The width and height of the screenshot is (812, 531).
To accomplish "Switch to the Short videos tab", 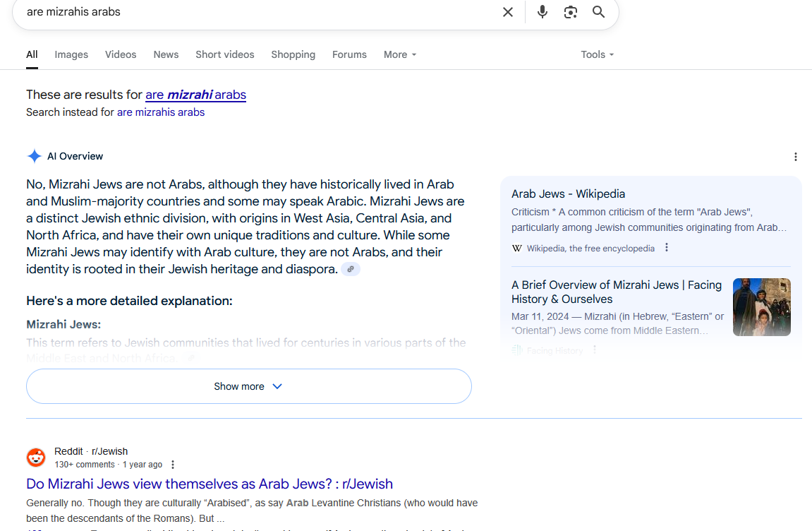I will [225, 54].
